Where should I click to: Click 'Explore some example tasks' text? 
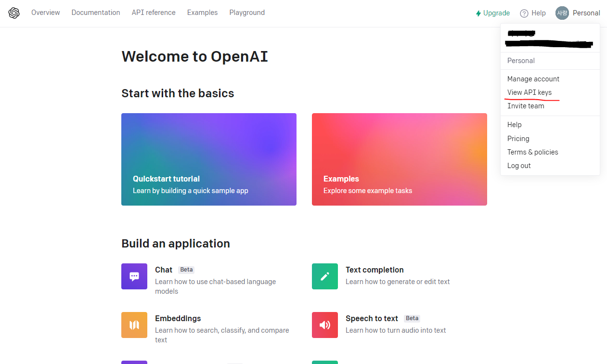tap(368, 191)
